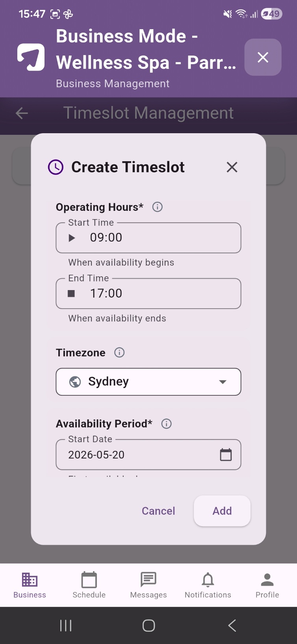Open the Messages tab

coord(148,585)
